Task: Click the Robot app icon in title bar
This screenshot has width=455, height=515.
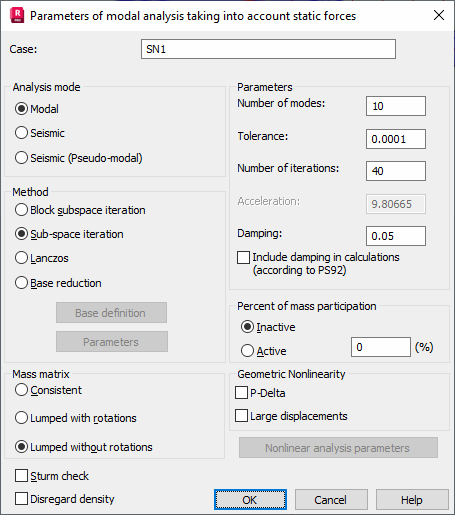Action: (17, 16)
